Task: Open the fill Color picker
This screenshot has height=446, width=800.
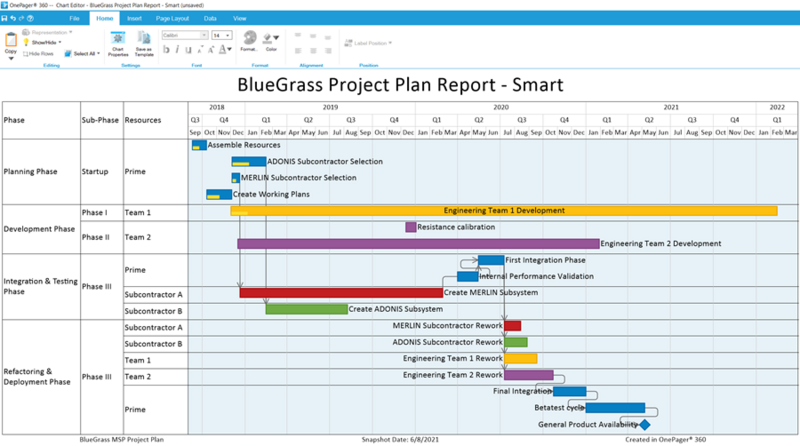Action: pyautogui.click(x=271, y=41)
